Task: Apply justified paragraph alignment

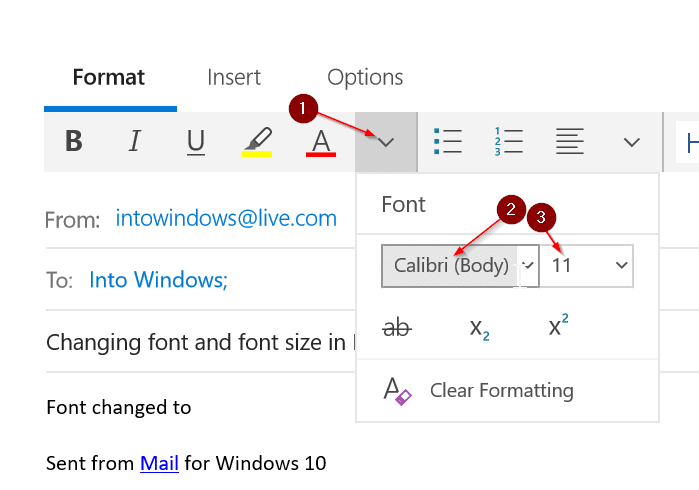Action: point(570,141)
